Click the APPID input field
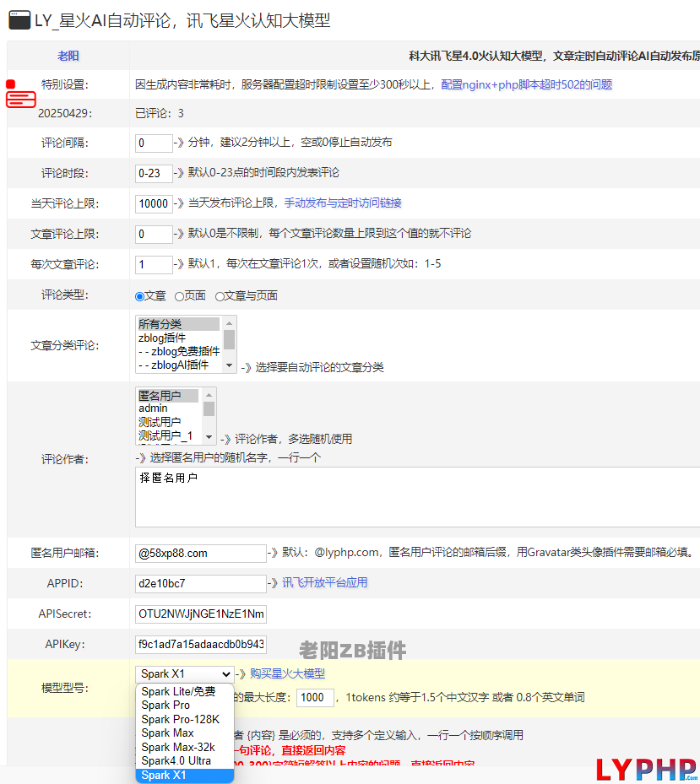Image resolution: width=700 pixels, height=784 pixels. tap(201, 583)
